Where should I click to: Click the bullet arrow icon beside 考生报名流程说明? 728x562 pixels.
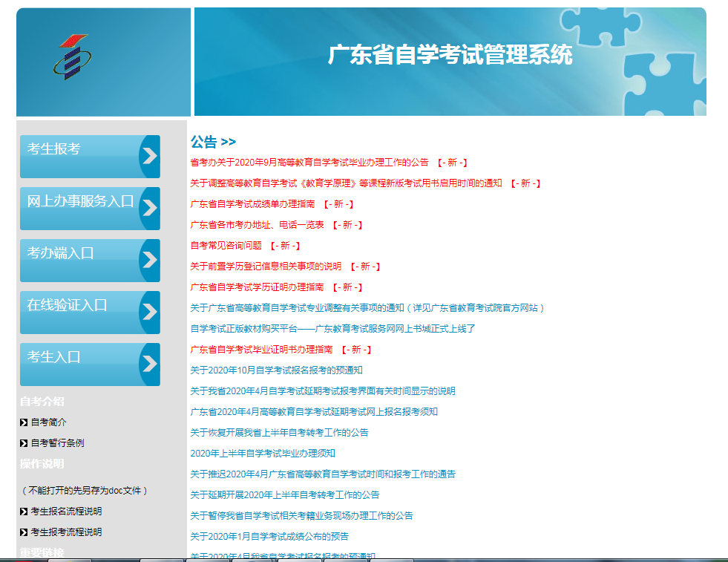(x=23, y=511)
